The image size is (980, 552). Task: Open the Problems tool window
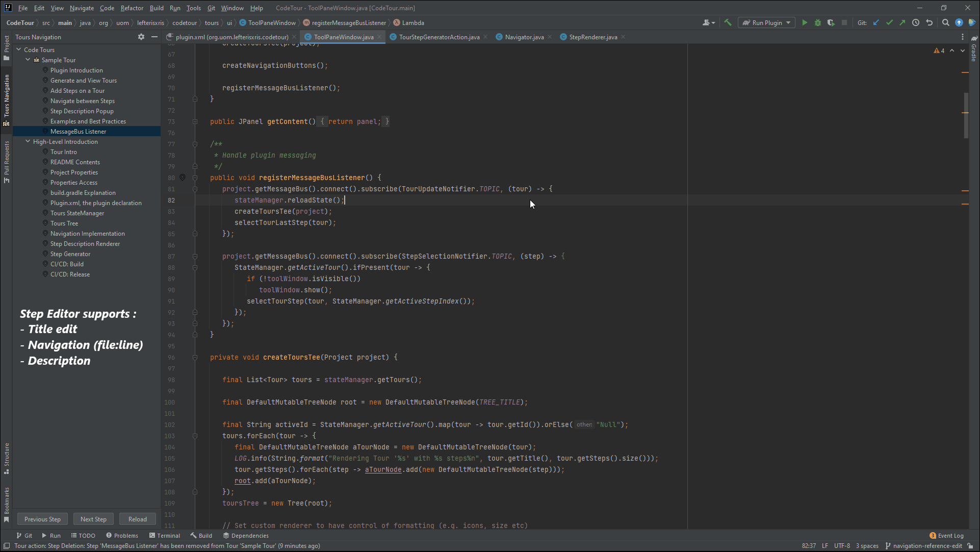(122, 535)
